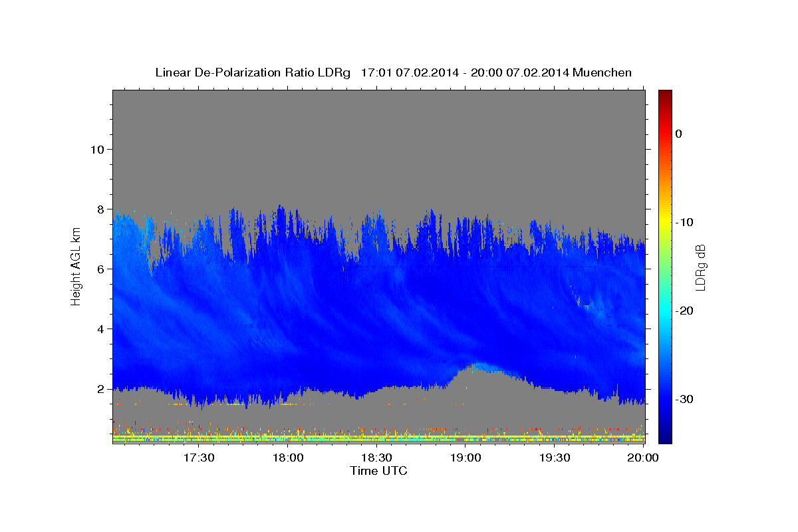The height and width of the screenshot is (532, 798).
Task: Pick the dark red top of the colorbar
Action: [665, 95]
